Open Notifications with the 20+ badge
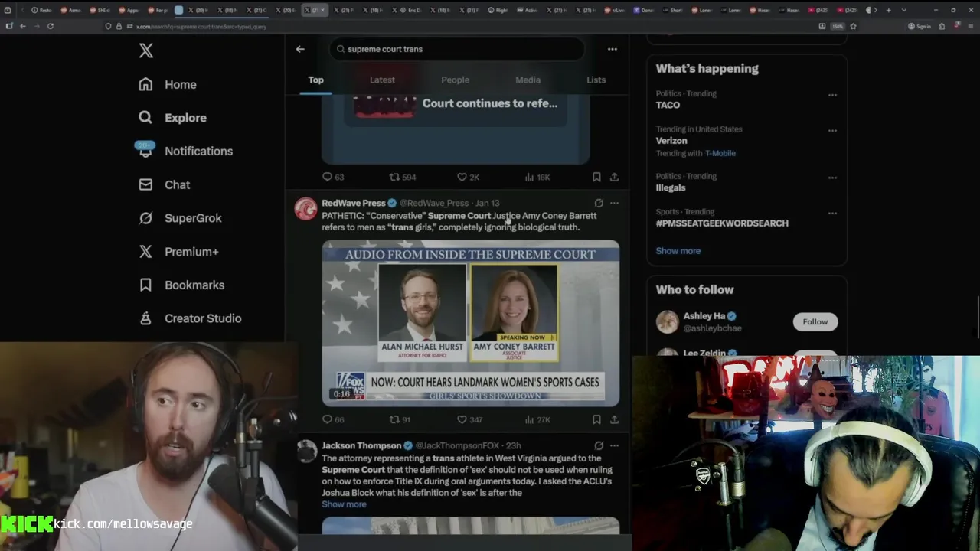The width and height of the screenshot is (980, 551). [x=185, y=151]
